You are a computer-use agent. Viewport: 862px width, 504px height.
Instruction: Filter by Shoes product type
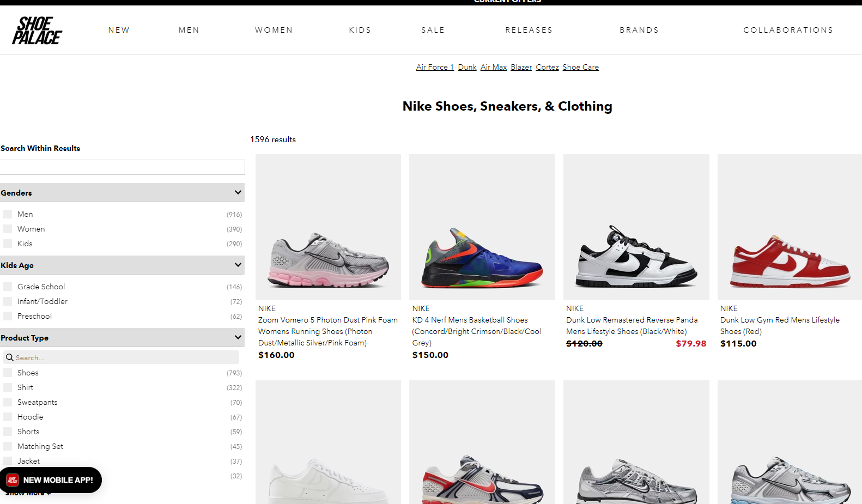(8, 373)
